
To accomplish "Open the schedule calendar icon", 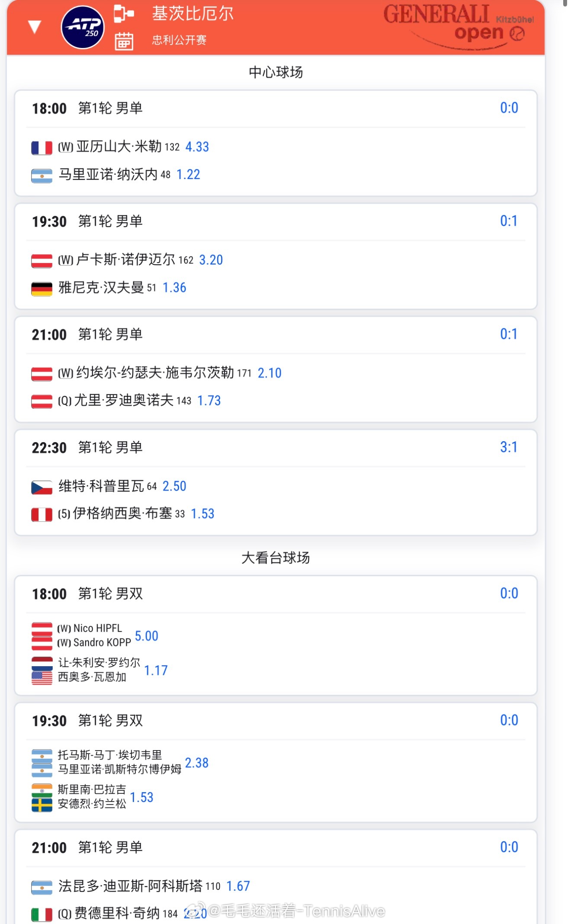I will (x=124, y=41).
